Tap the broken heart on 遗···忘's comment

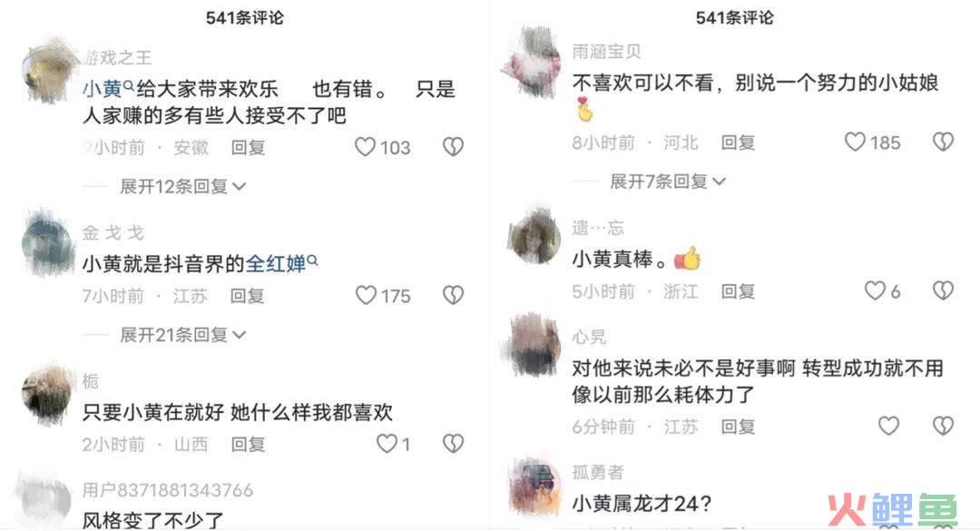tap(943, 290)
